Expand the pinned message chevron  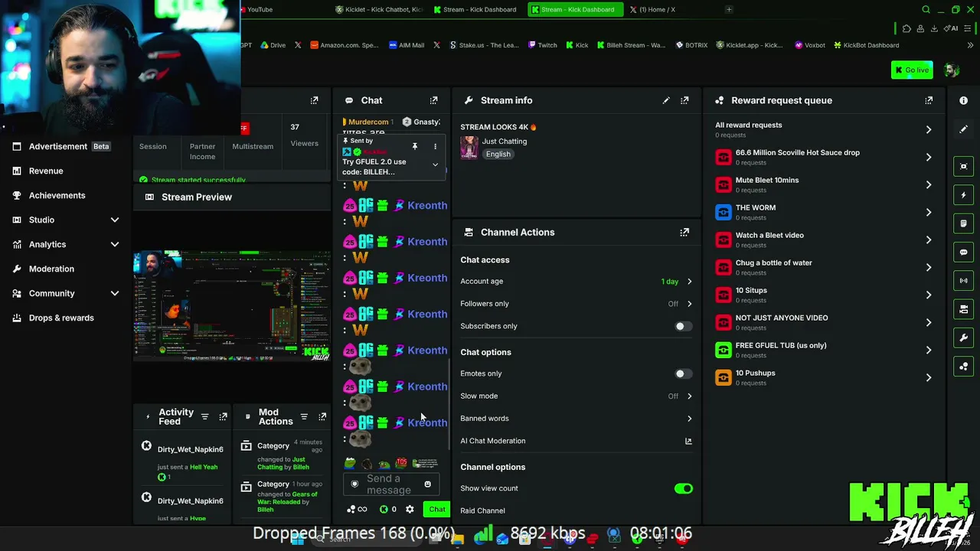tap(435, 165)
